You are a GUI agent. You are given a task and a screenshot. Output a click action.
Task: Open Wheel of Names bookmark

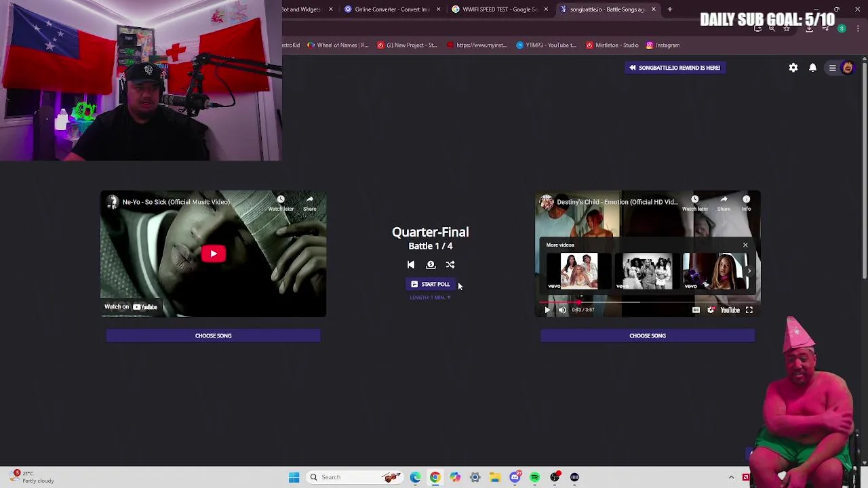click(337, 45)
